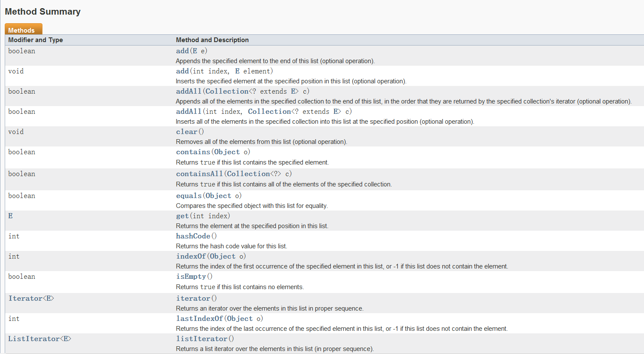Open the equals method link
Viewport: 644px width, 354px height.
pyautogui.click(x=189, y=195)
